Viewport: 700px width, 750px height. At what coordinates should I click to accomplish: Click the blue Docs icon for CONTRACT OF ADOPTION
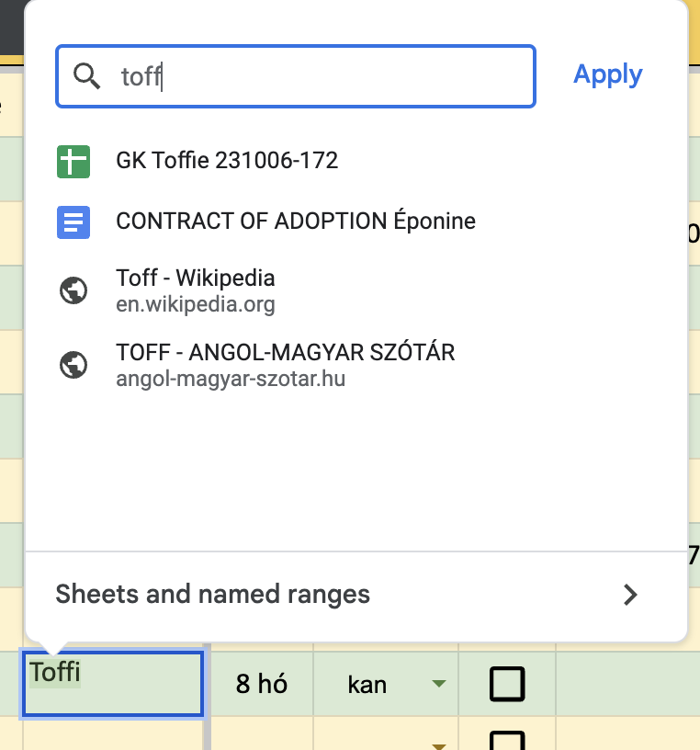[73, 222]
